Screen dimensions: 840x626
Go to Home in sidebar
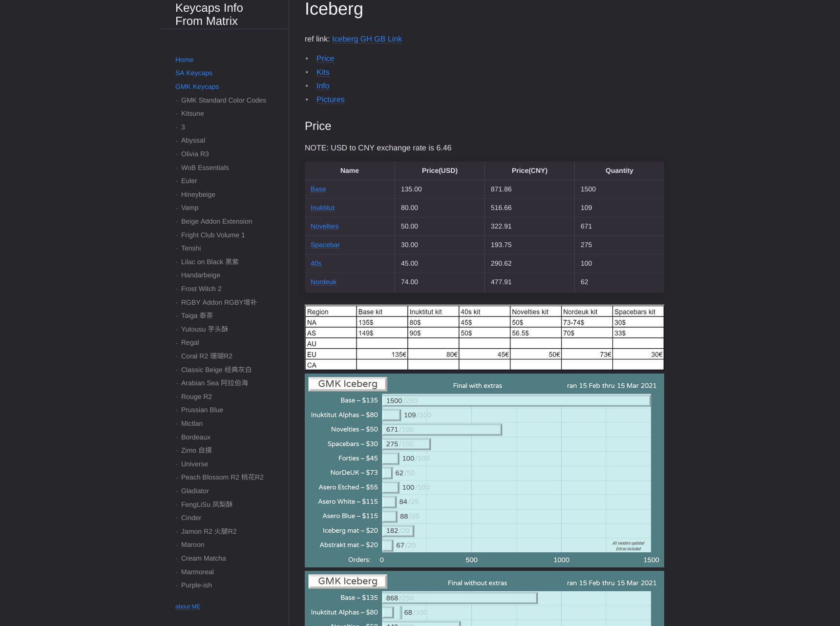[184, 60]
